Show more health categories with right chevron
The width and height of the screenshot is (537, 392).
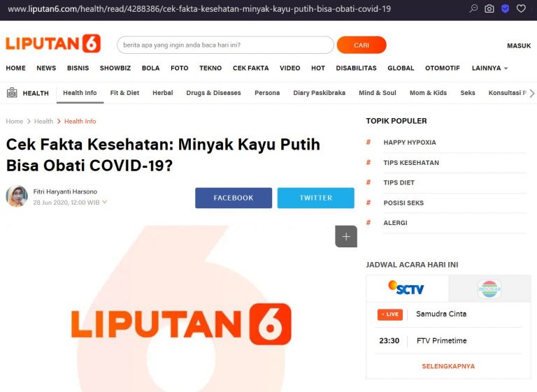[x=531, y=93]
